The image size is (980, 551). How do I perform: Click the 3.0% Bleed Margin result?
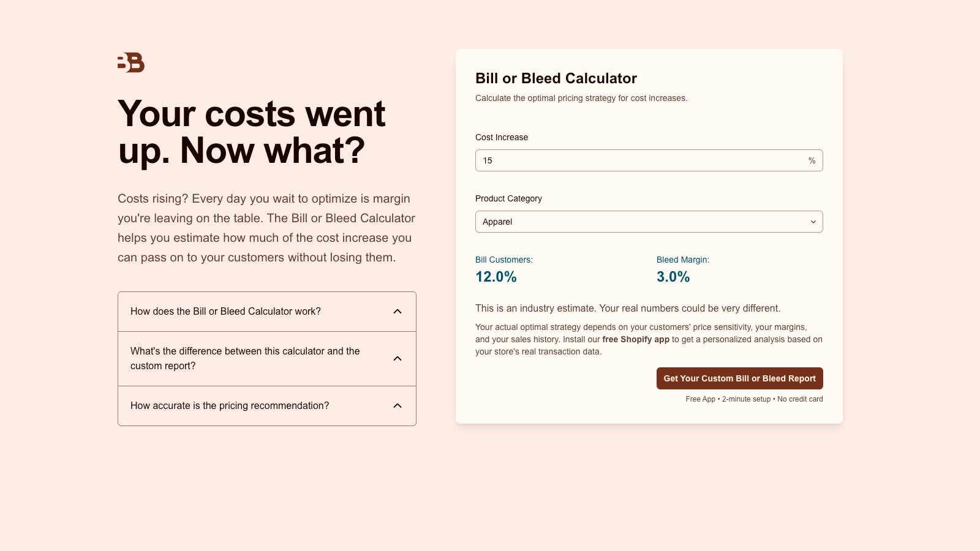click(x=673, y=277)
